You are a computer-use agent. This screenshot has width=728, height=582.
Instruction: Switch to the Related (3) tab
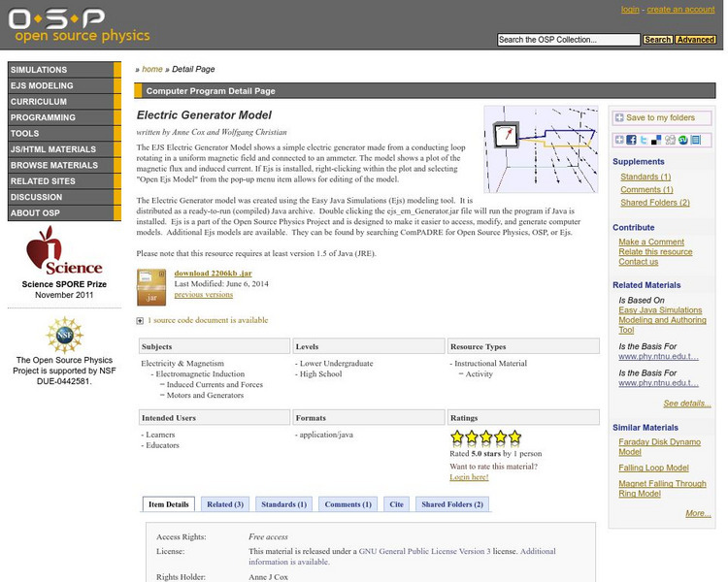225,504
